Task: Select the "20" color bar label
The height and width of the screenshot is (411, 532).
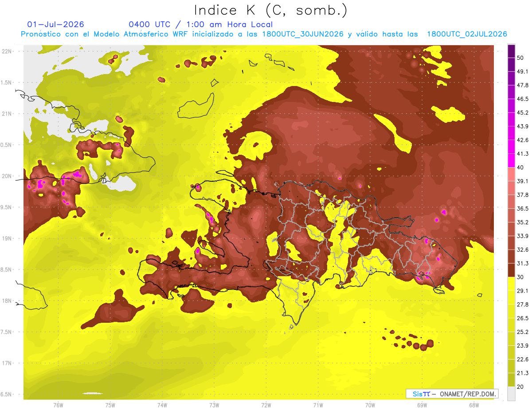Action: [x=520, y=387]
